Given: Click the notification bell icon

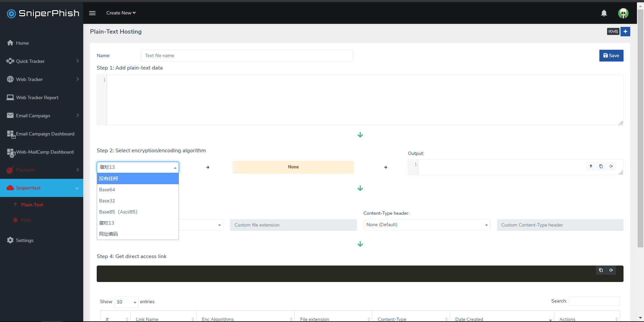Looking at the screenshot, I should click(x=604, y=13).
